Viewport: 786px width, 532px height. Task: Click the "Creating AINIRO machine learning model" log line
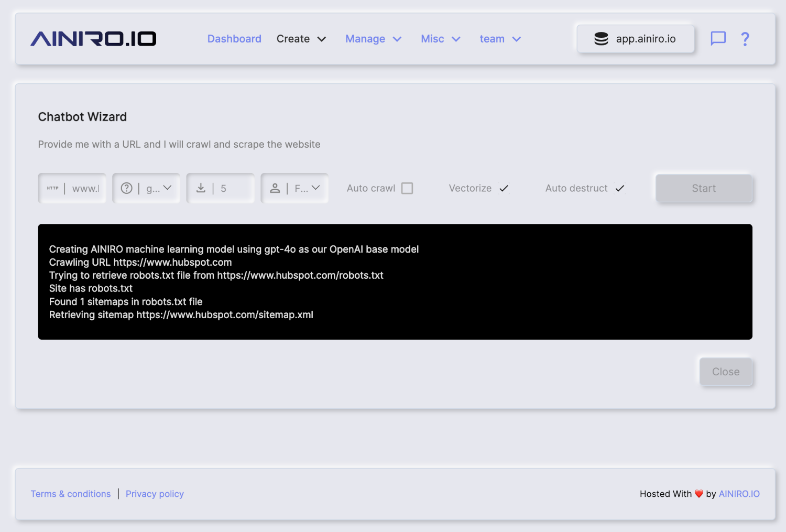[234, 249]
